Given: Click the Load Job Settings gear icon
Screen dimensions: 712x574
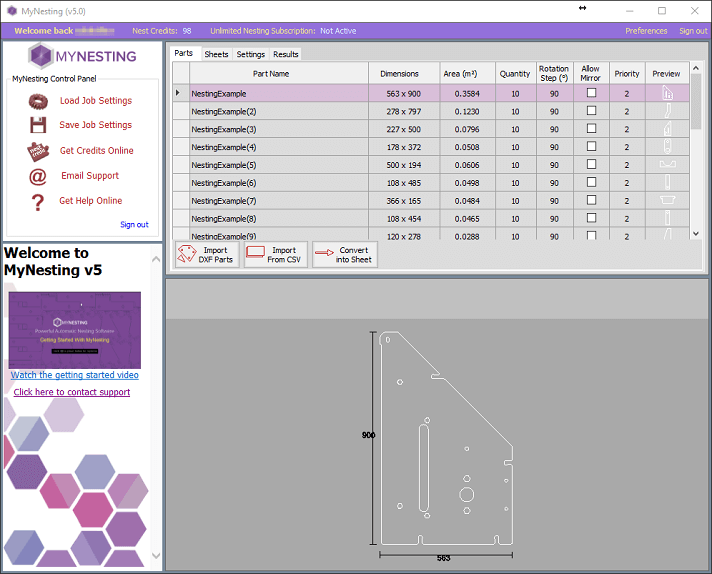Looking at the screenshot, I should (38, 101).
